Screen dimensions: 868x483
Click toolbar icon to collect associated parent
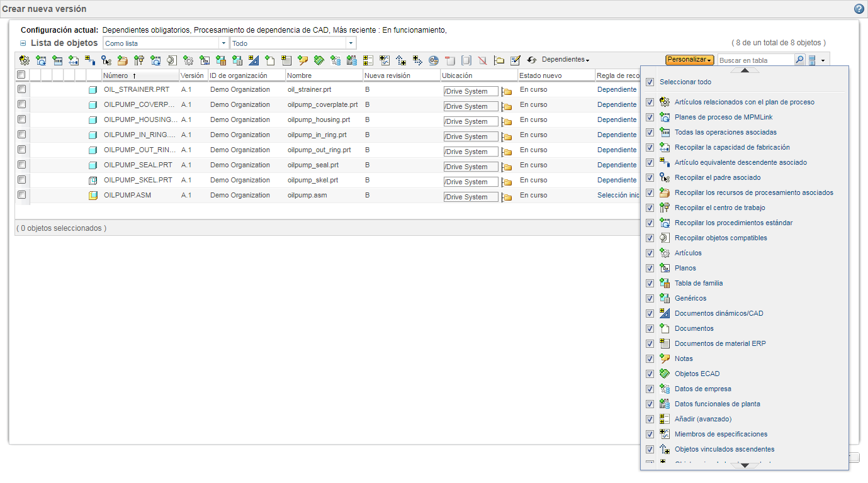(x=106, y=60)
